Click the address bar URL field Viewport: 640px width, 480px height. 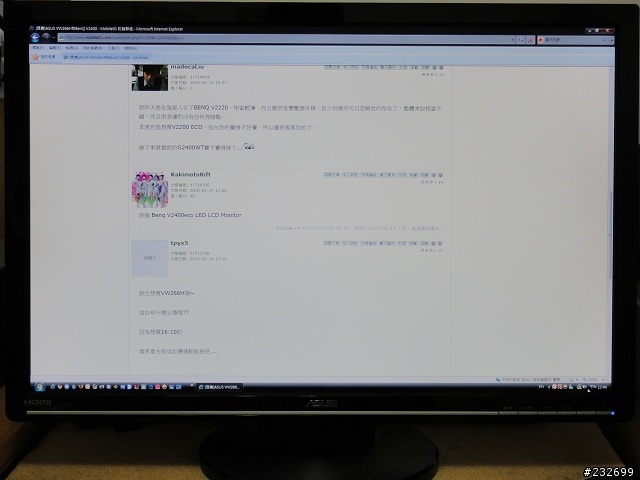pyautogui.click(x=284, y=38)
